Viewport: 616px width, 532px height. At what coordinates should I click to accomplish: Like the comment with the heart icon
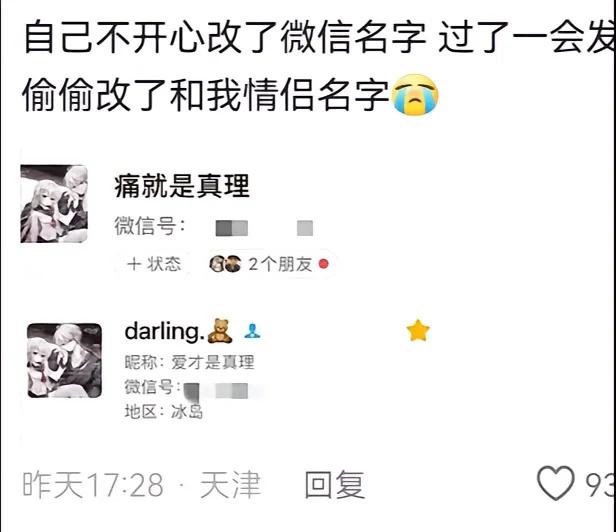[556, 484]
